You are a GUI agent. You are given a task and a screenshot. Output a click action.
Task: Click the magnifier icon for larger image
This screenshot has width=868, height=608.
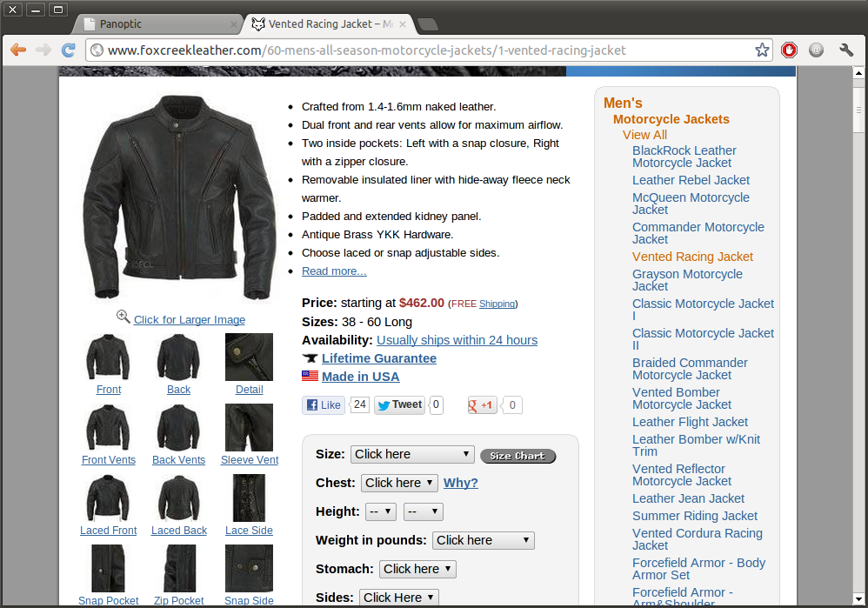123,317
